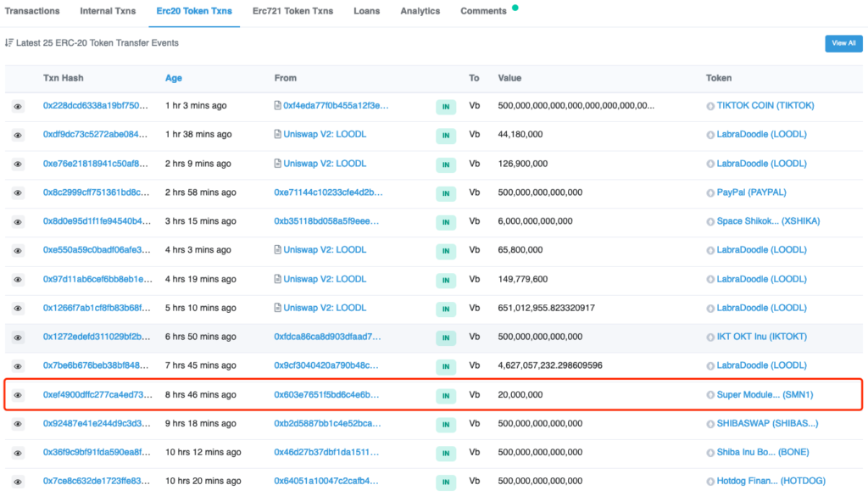Open transaction hash 0x36f9c9bf91fda590ea8f
The height and width of the screenshot is (496, 868).
[97, 452]
